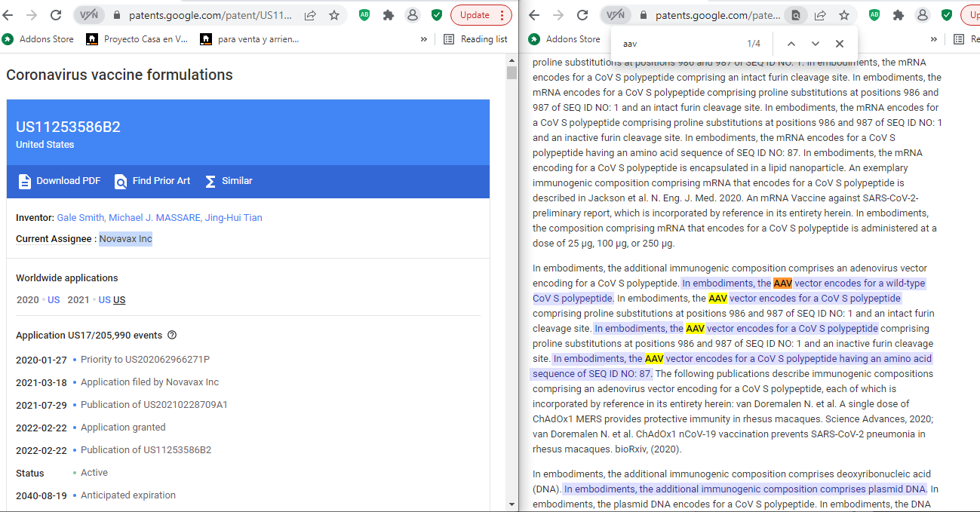Click the Similar patents icon
Image resolution: width=980 pixels, height=512 pixels.
pos(210,181)
